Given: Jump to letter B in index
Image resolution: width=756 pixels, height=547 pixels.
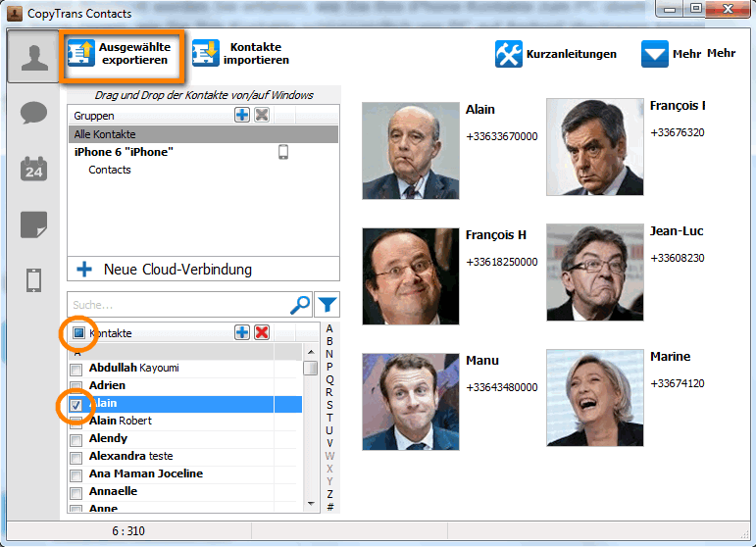Looking at the screenshot, I should 329,341.
